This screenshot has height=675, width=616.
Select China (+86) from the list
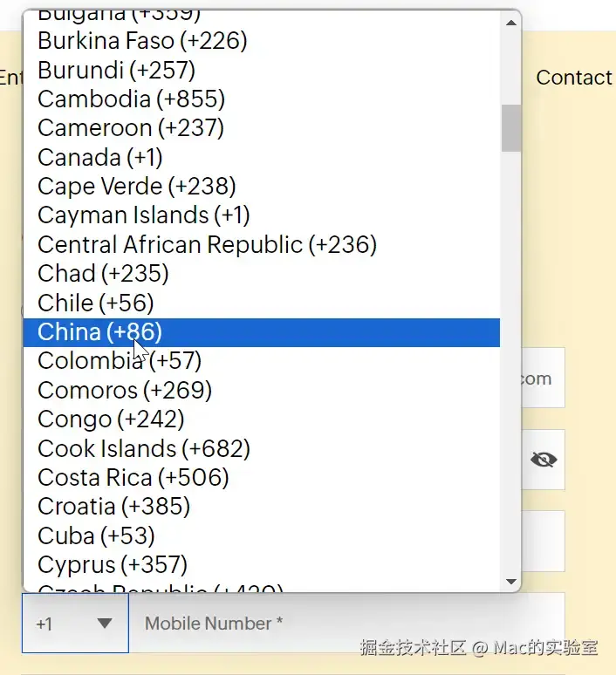pyautogui.click(x=99, y=332)
